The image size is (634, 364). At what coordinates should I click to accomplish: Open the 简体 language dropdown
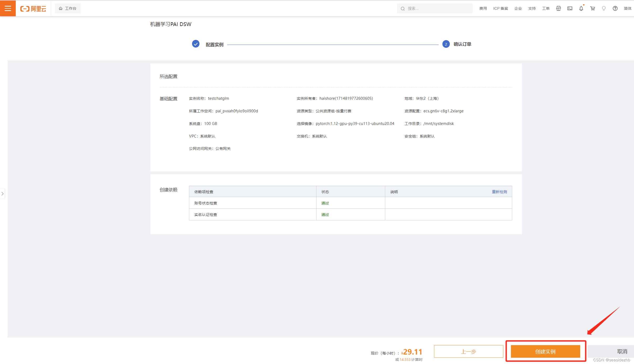[x=627, y=8]
